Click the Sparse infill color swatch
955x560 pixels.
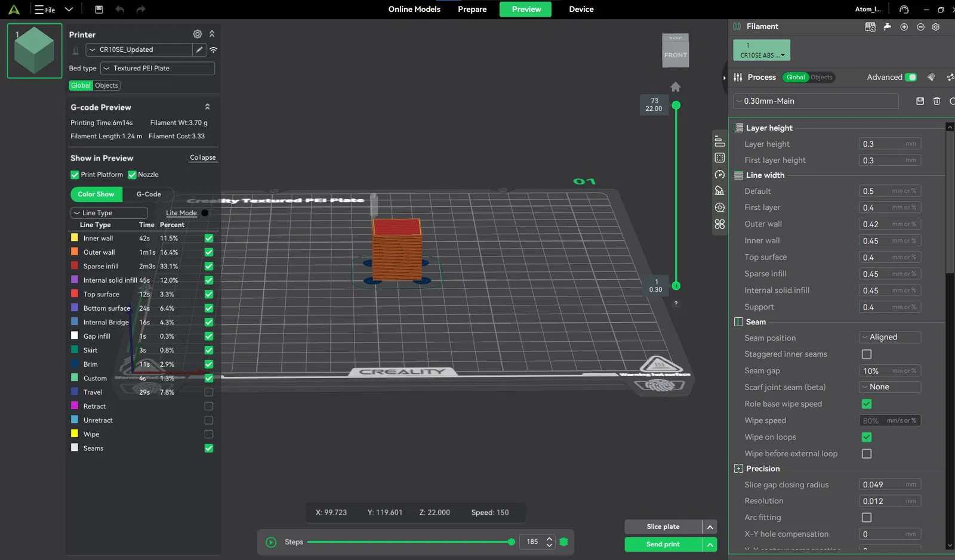[75, 266]
